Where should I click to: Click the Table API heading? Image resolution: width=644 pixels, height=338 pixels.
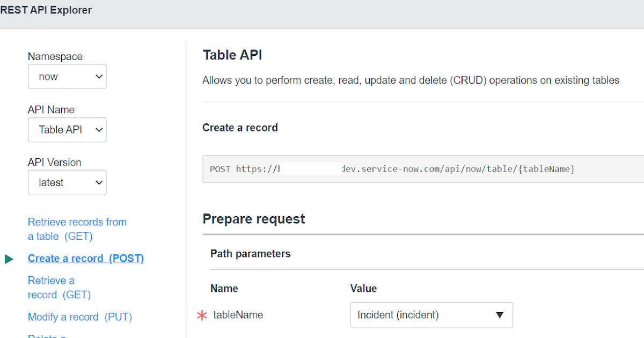coord(232,55)
